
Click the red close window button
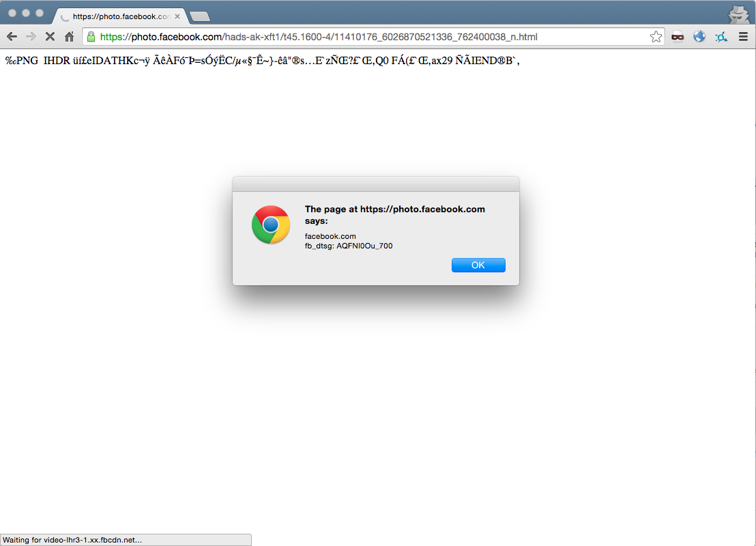tap(12, 13)
